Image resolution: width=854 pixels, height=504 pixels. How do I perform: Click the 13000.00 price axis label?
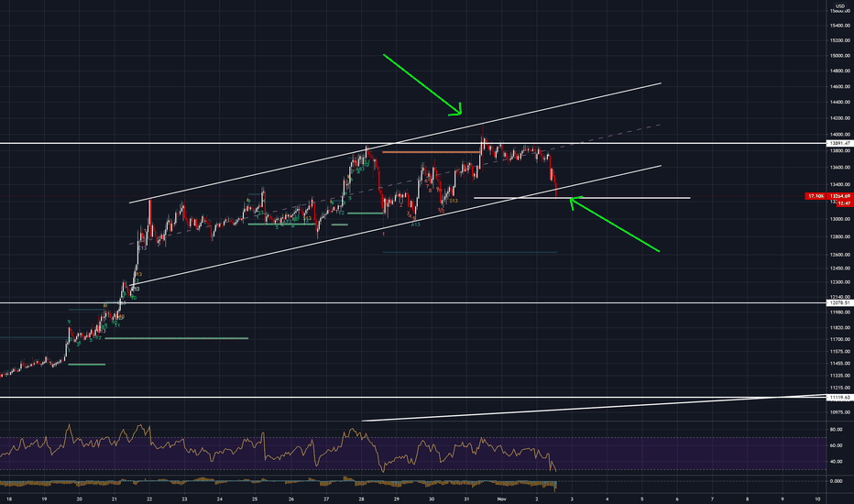[x=840, y=219]
